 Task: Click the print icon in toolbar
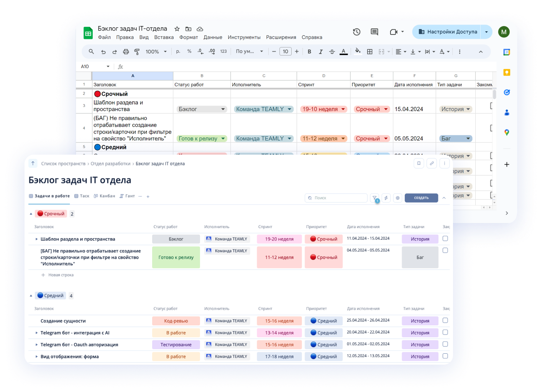(126, 52)
